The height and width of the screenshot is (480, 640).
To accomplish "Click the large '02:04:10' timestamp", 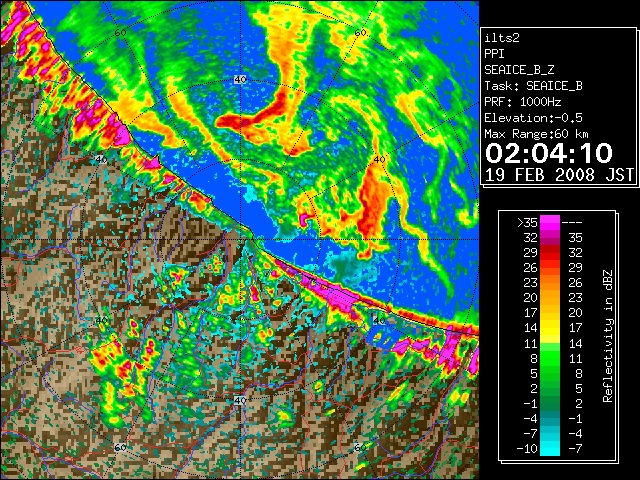I will (549, 153).
